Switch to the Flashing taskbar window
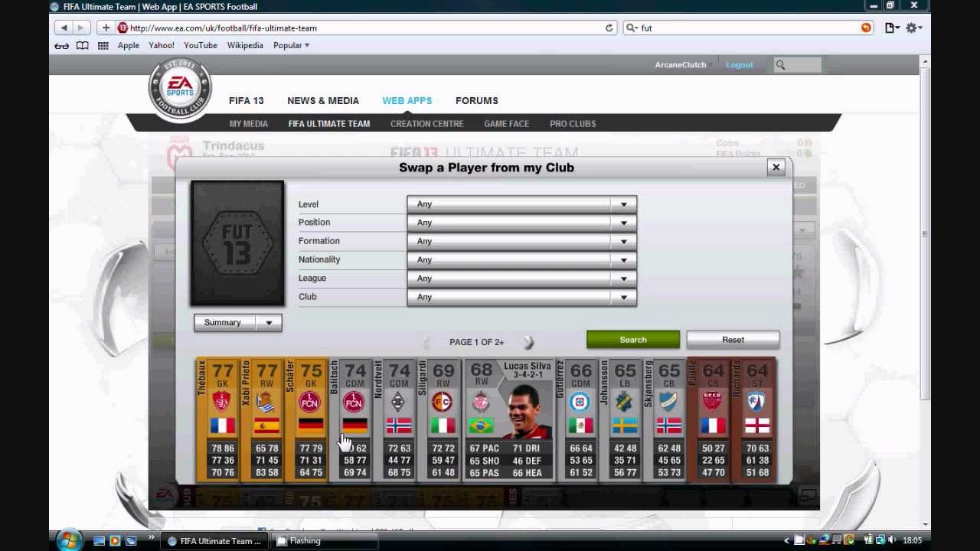Screen dimensions: 980x551 tap(325, 540)
